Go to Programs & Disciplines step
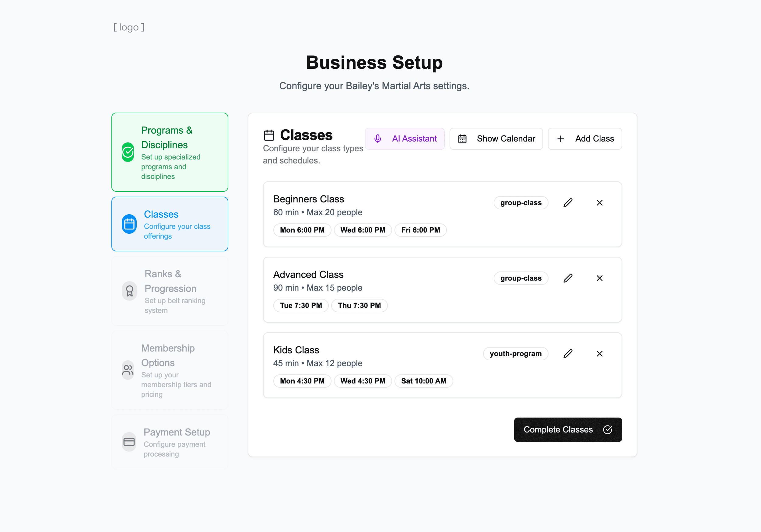This screenshot has width=761, height=532. pyautogui.click(x=170, y=152)
